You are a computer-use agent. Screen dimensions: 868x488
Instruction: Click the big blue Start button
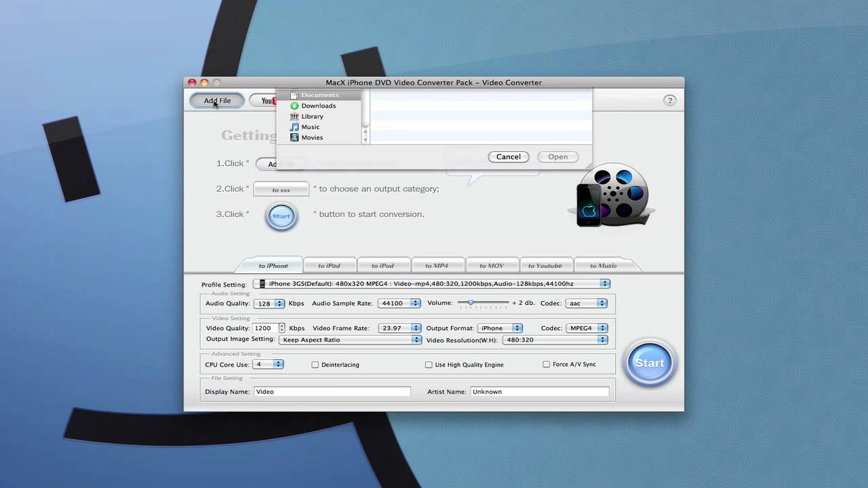click(649, 363)
